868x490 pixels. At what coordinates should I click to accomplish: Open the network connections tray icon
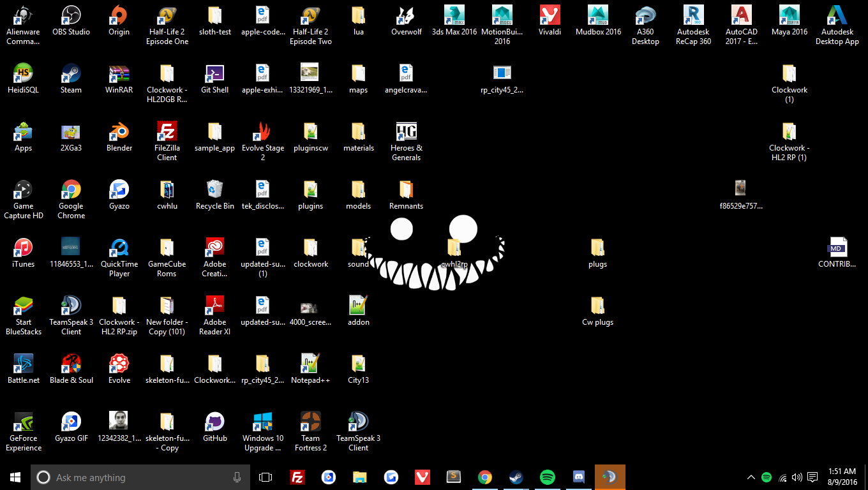click(782, 477)
